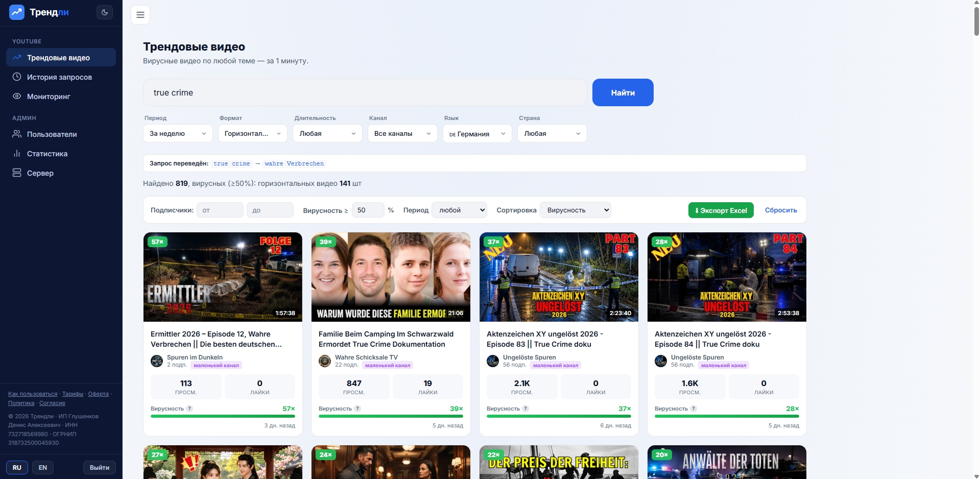Image resolution: width=980 pixels, height=479 pixels.
Task: Click the Найти search button
Action: (x=623, y=92)
